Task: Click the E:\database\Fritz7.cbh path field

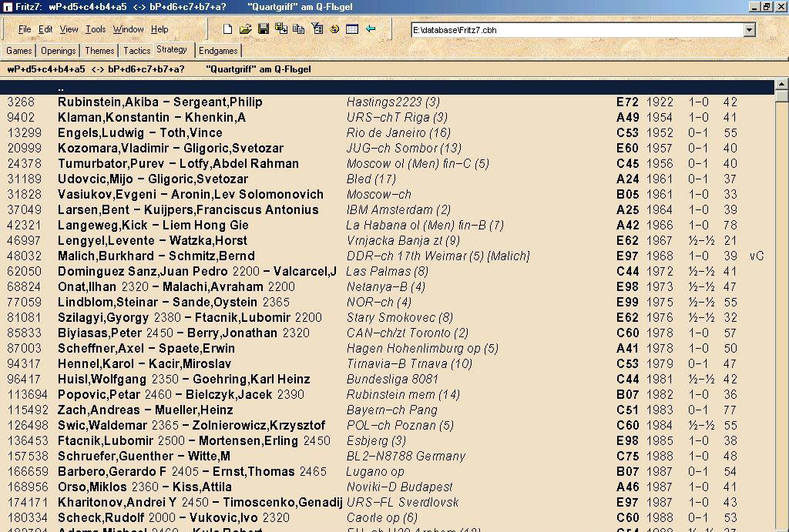Action: 576,30
